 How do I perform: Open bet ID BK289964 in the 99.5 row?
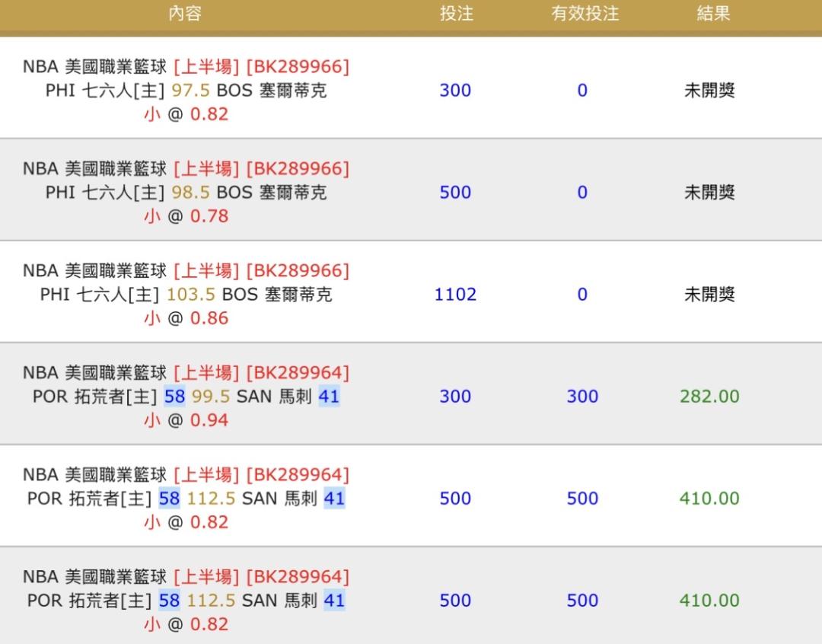[298, 373]
